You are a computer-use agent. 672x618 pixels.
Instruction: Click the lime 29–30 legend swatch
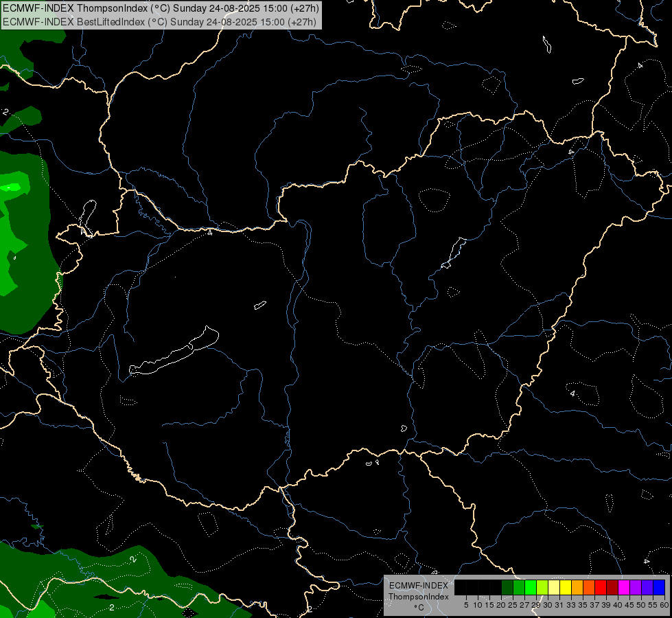(x=542, y=587)
